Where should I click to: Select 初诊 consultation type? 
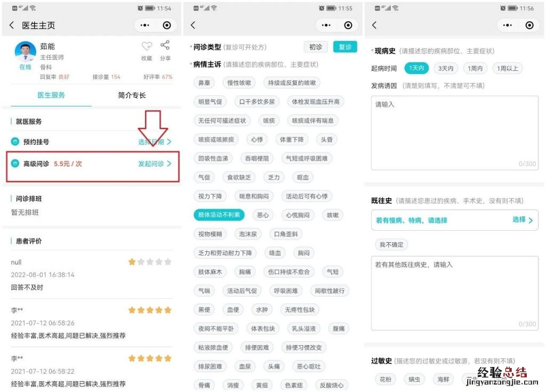(x=316, y=47)
